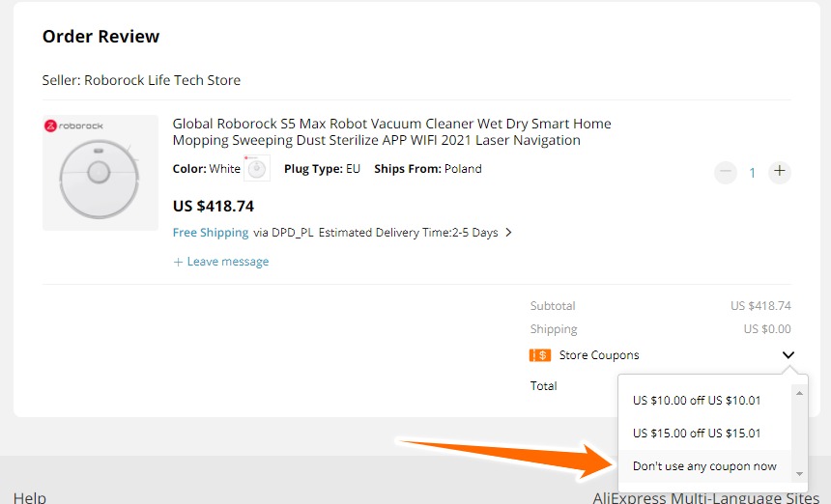The image size is (831, 504).
Task: Click the Help footer link
Action: click(29, 497)
